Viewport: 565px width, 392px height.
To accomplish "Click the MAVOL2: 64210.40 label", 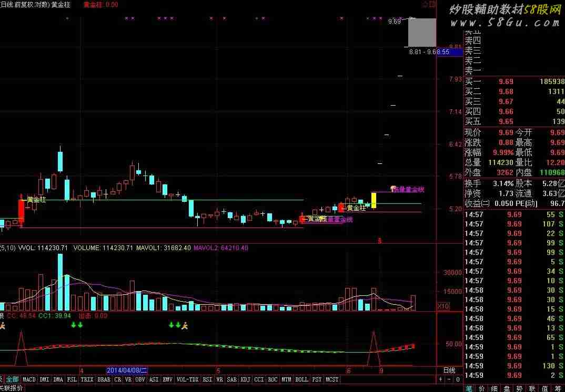I will (221, 248).
